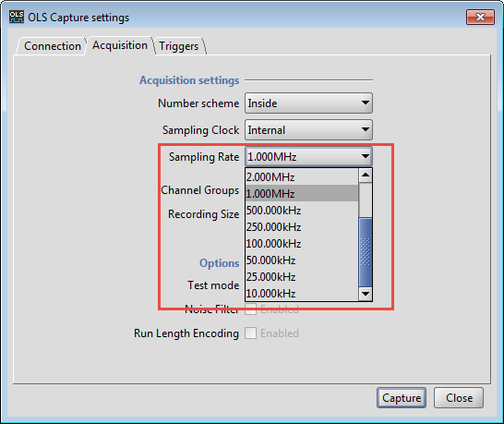504x424 pixels.
Task: Open the Triggers tab
Action: click(179, 46)
